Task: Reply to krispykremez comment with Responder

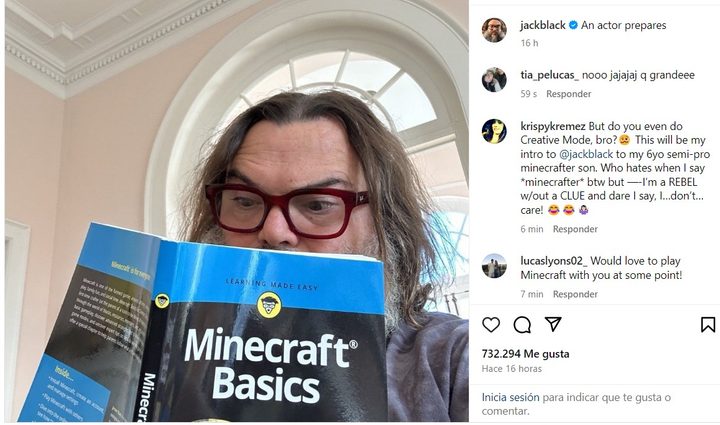Action: coord(575,229)
